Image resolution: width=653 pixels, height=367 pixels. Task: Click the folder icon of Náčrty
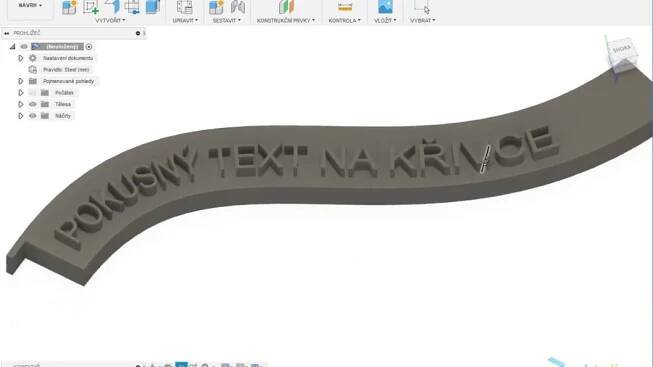[45, 116]
